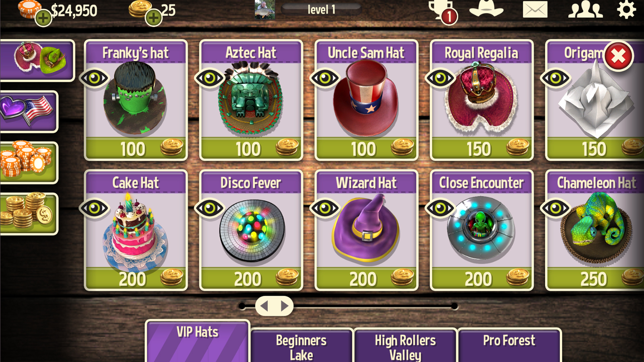Preview Franky's hat with eye icon
644x362 pixels.
point(95,78)
